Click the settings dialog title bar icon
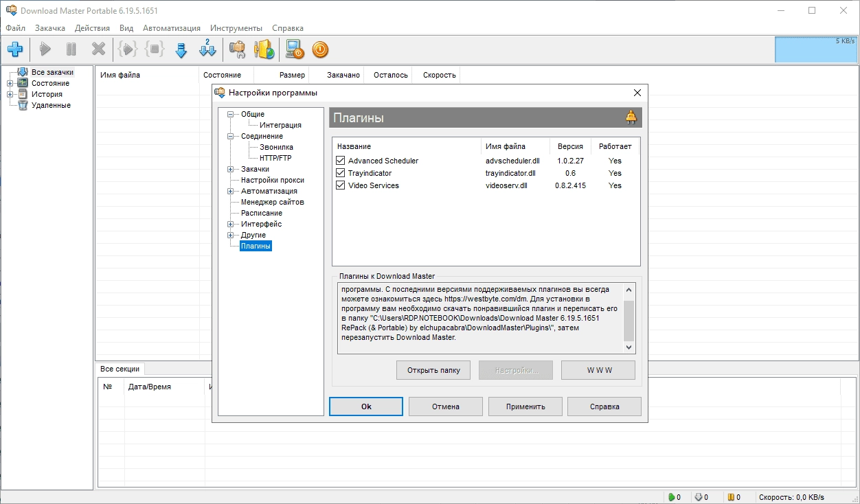 point(220,93)
